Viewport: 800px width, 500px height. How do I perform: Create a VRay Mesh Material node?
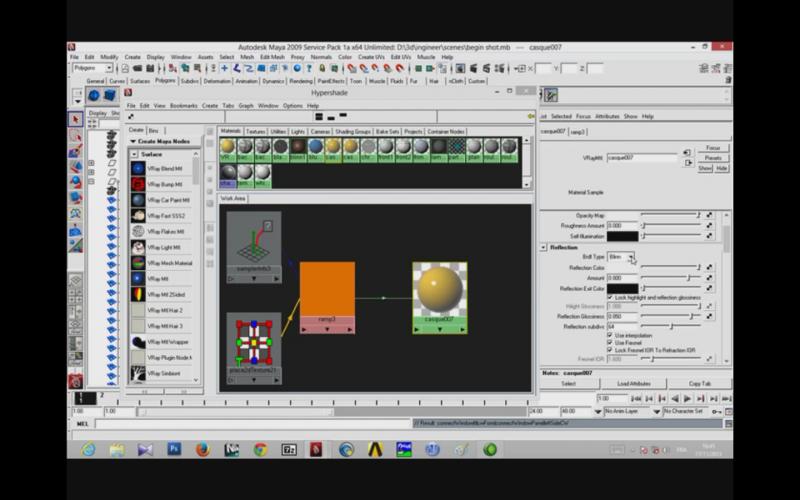tap(161, 263)
